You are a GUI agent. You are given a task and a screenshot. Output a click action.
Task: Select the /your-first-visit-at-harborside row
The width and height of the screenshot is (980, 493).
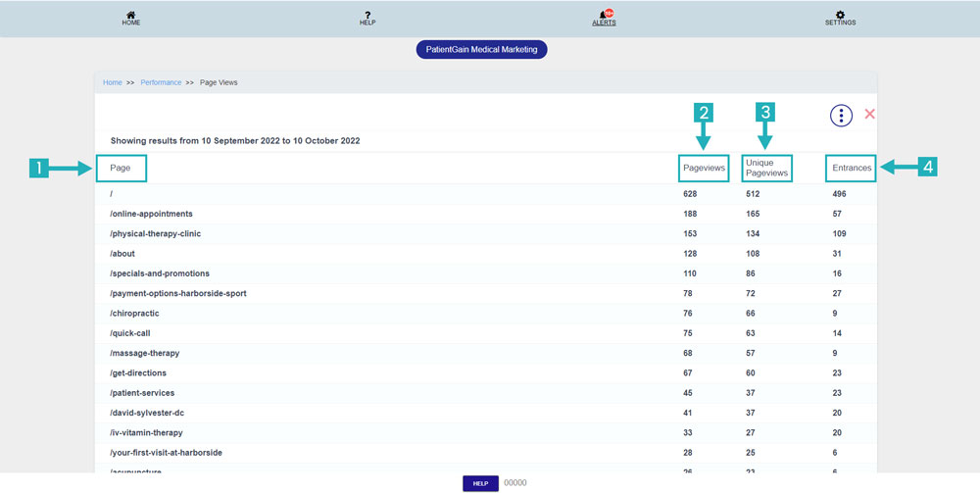click(486, 453)
